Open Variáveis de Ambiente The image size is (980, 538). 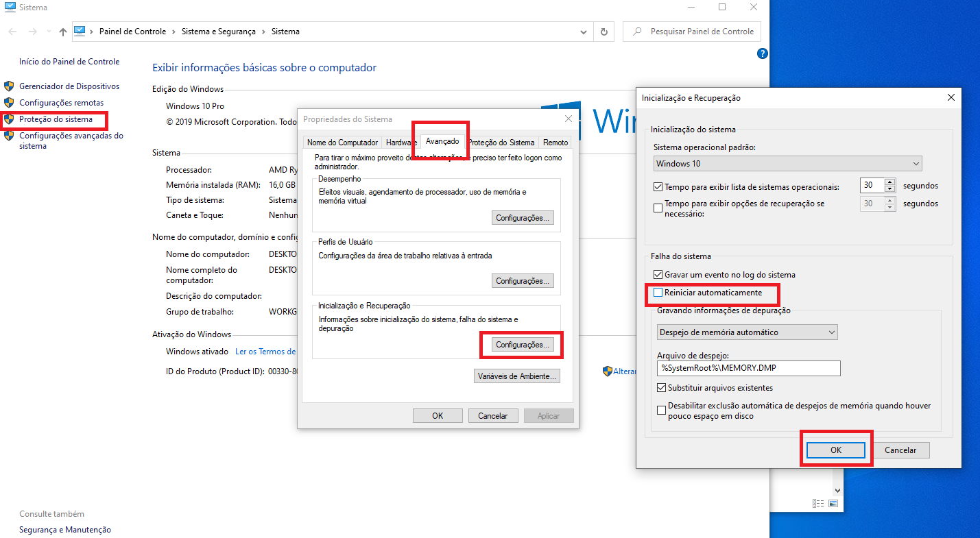pyautogui.click(x=517, y=376)
